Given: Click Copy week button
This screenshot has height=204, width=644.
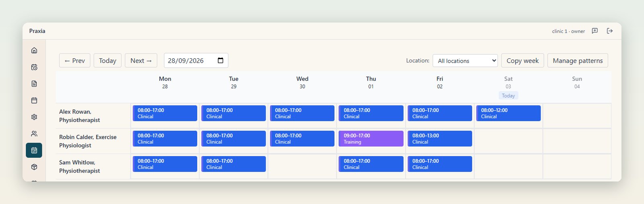Looking at the screenshot, I should 522,60.
